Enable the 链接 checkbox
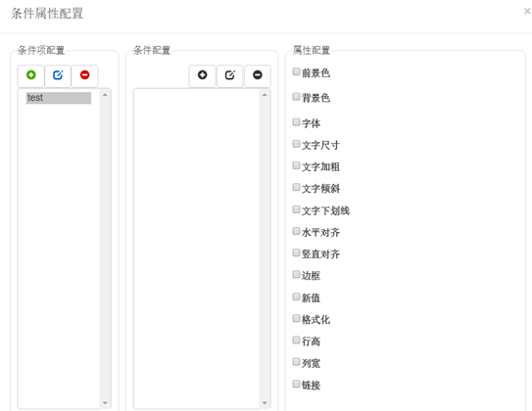532x411 pixels. click(x=296, y=384)
